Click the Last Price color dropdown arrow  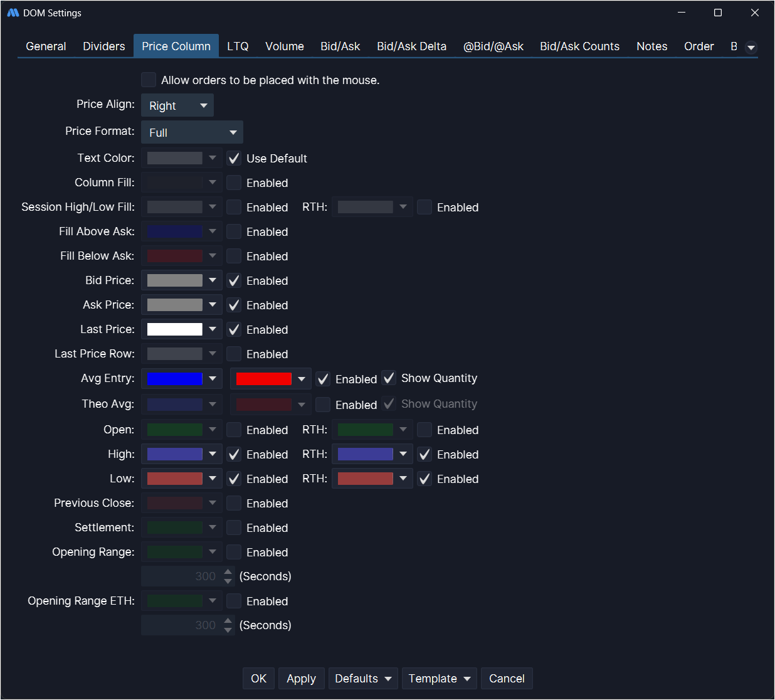click(x=213, y=329)
